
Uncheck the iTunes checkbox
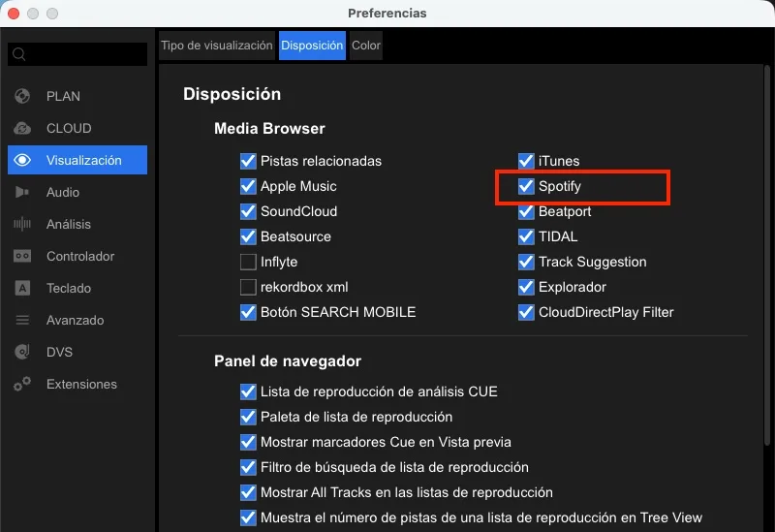pyautogui.click(x=526, y=161)
